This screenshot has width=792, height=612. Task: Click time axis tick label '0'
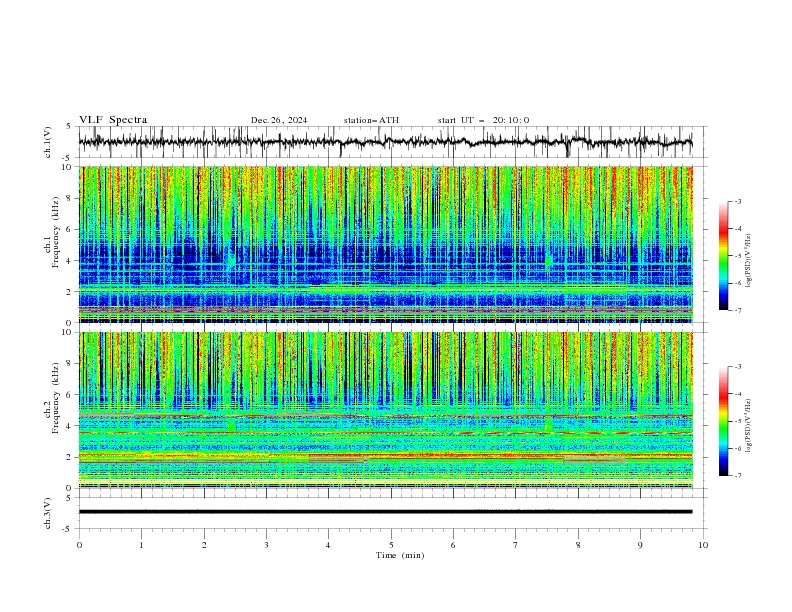(79, 545)
